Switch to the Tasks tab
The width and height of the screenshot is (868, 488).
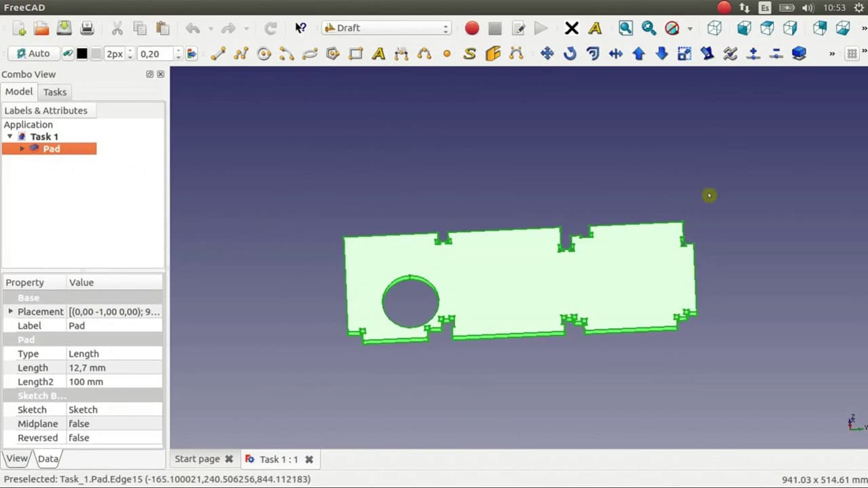[x=55, y=92]
